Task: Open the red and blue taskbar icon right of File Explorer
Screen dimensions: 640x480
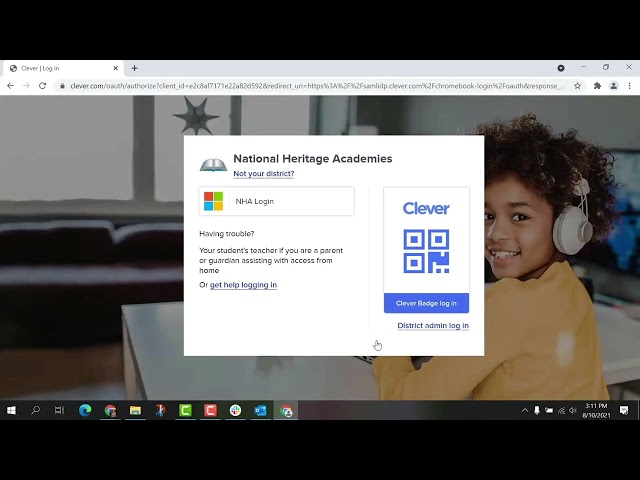Action: (160, 410)
